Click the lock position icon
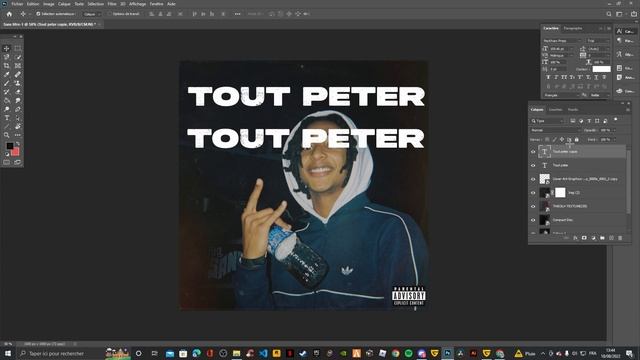 pyautogui.click(x=562, y=140)
